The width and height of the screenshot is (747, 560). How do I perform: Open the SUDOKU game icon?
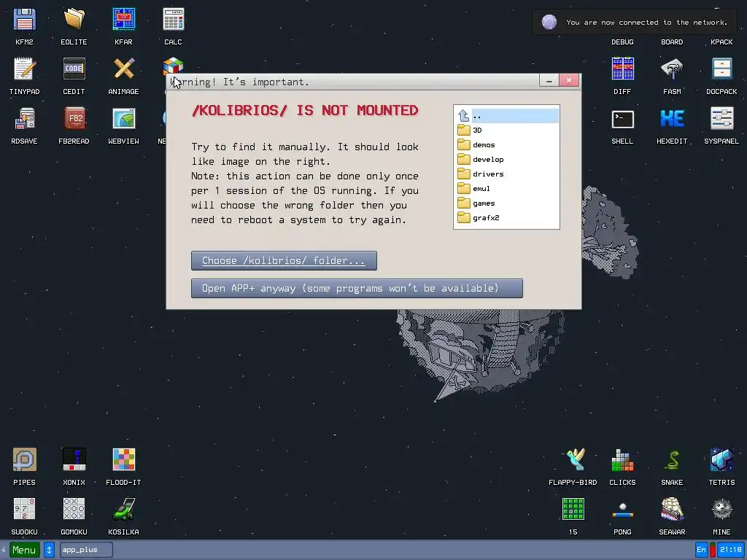pos(24,509)
